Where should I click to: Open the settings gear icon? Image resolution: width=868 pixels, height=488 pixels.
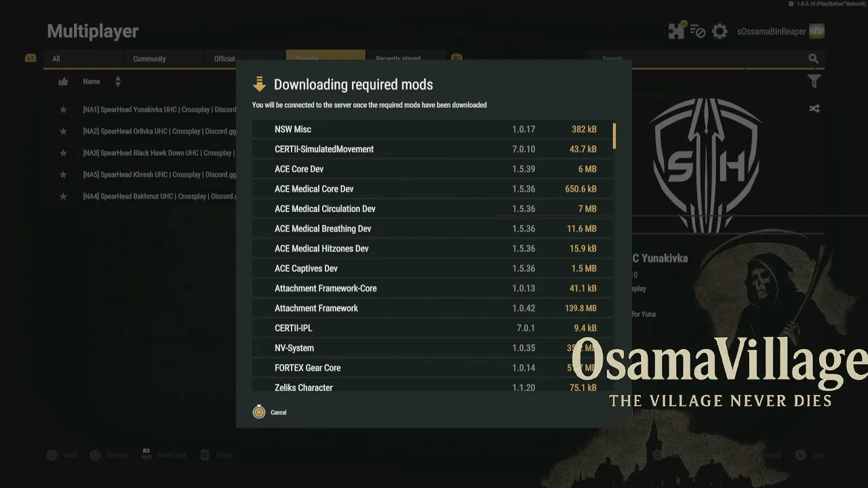(x=719, y=31)
